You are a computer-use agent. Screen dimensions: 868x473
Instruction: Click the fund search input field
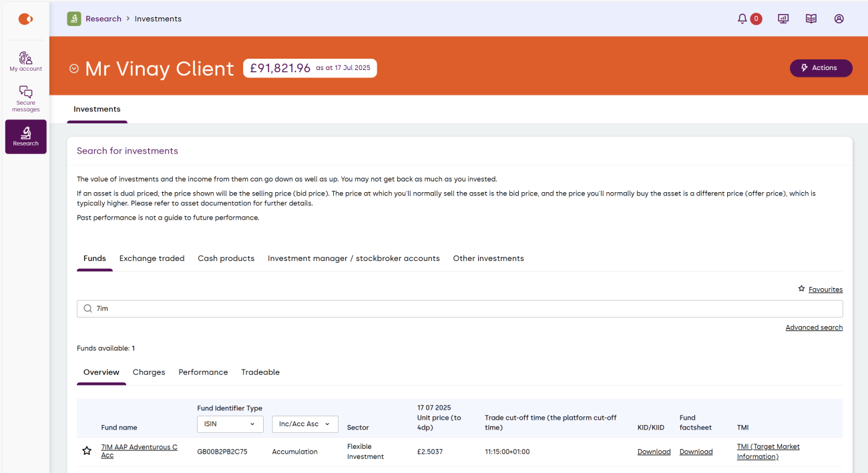pos(459,309)
